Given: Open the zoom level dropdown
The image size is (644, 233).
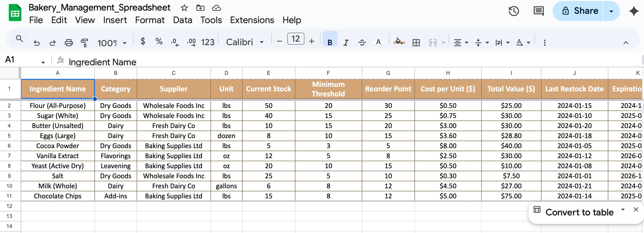Looking at the screenshot, I should 112,43.
